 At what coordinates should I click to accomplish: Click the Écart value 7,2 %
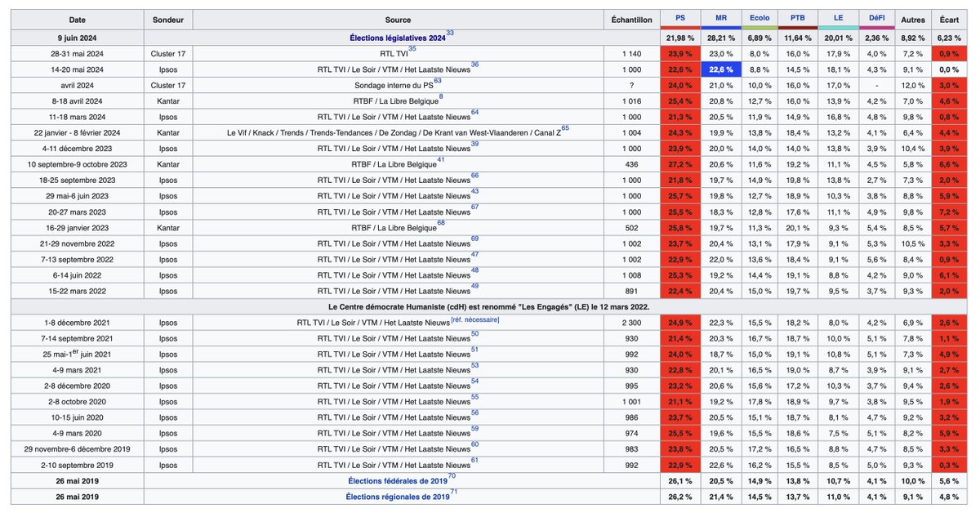point(948,212)
